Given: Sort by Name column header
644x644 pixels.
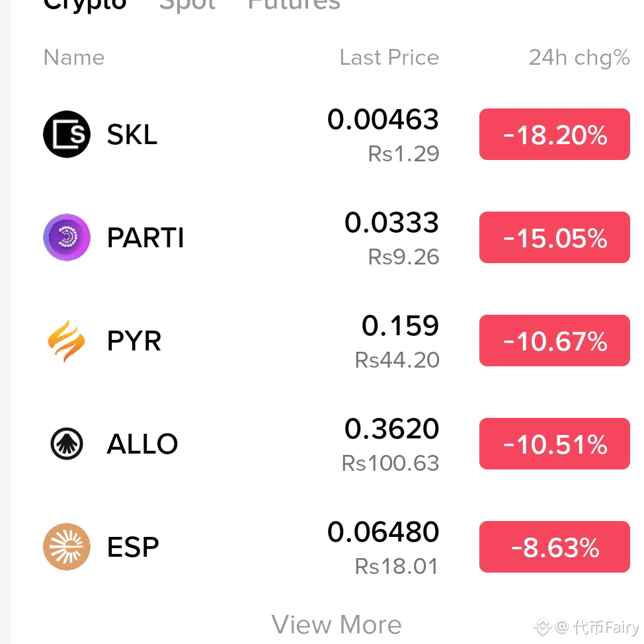Looking at the screenshot, I should (x=74, y=57).
